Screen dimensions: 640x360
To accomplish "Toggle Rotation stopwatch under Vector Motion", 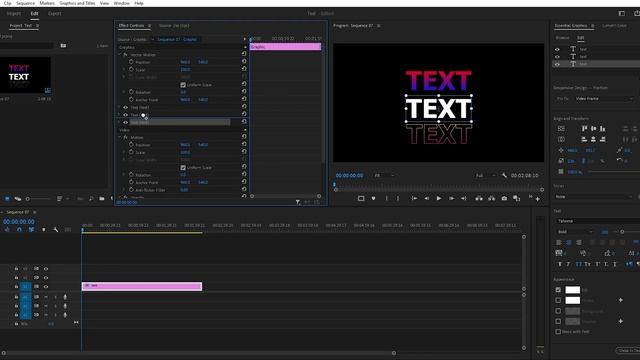I will [131, 92].
